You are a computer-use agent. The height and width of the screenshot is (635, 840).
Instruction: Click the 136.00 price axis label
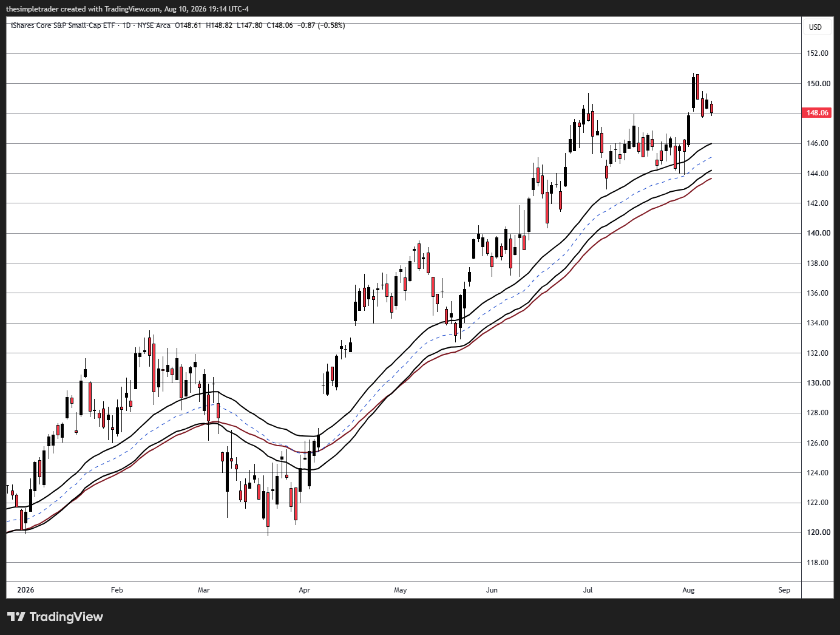818,293
